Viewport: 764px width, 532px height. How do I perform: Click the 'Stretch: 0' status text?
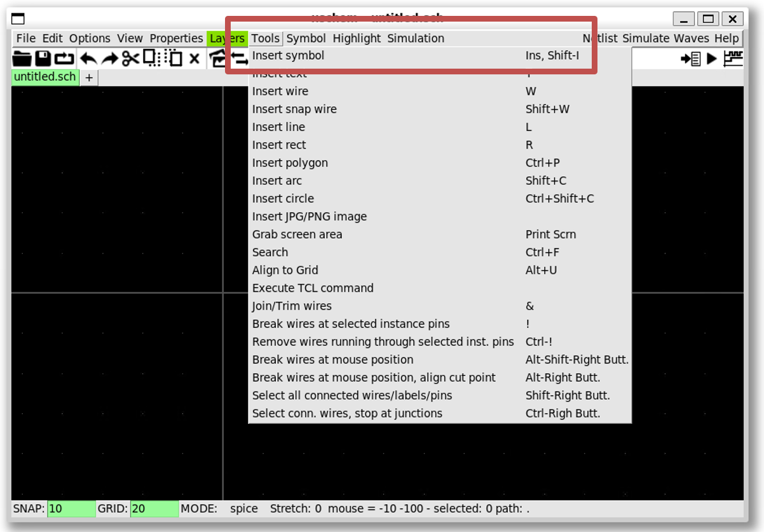[296, 508]
